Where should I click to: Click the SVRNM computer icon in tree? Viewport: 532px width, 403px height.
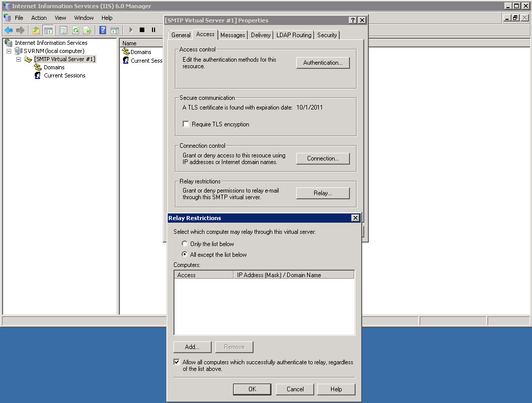pos(18,51)
